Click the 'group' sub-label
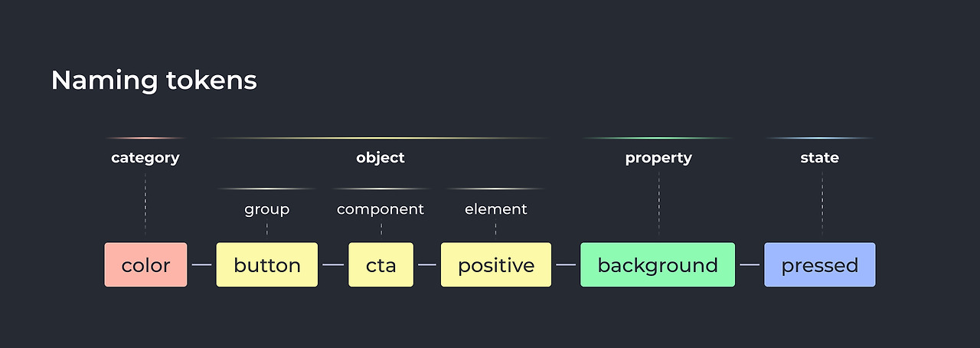This screenshot has height=348, width=980. (x=266, y=209)
